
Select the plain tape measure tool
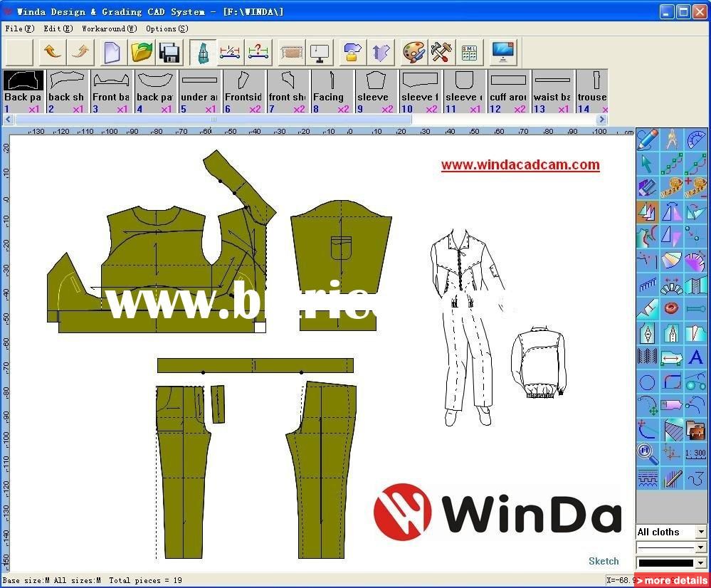tap(672, 187)
